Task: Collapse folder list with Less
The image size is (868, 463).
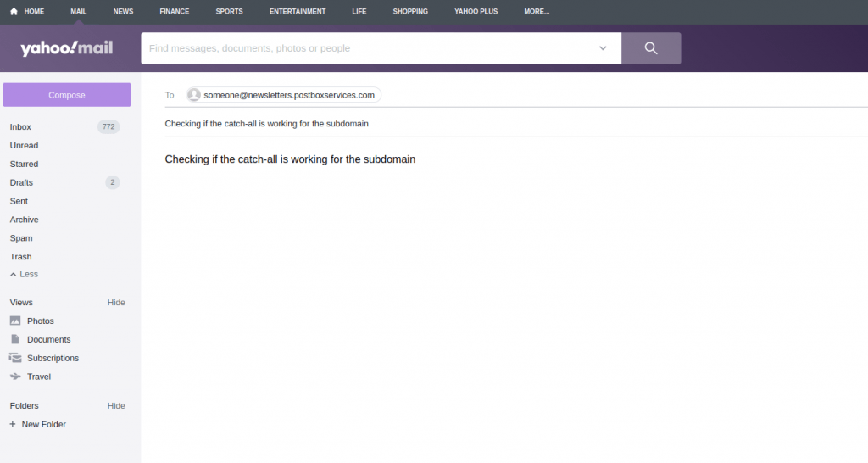Action: click(x=24, y=274)
